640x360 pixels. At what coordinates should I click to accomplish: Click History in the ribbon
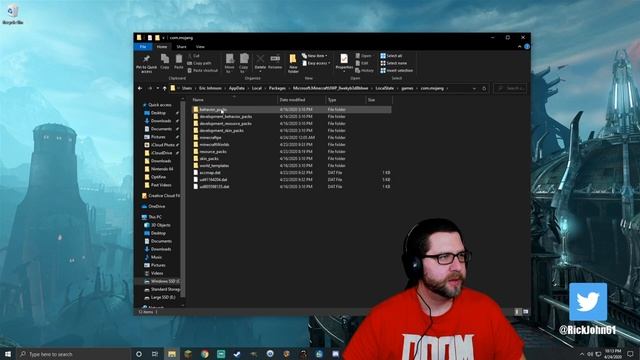[364, 71]
